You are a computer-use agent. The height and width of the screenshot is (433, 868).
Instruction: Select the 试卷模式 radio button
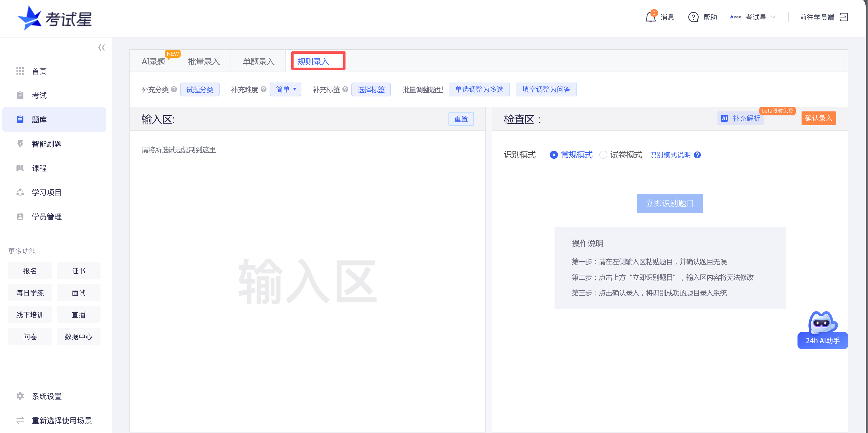pos(603,155)
